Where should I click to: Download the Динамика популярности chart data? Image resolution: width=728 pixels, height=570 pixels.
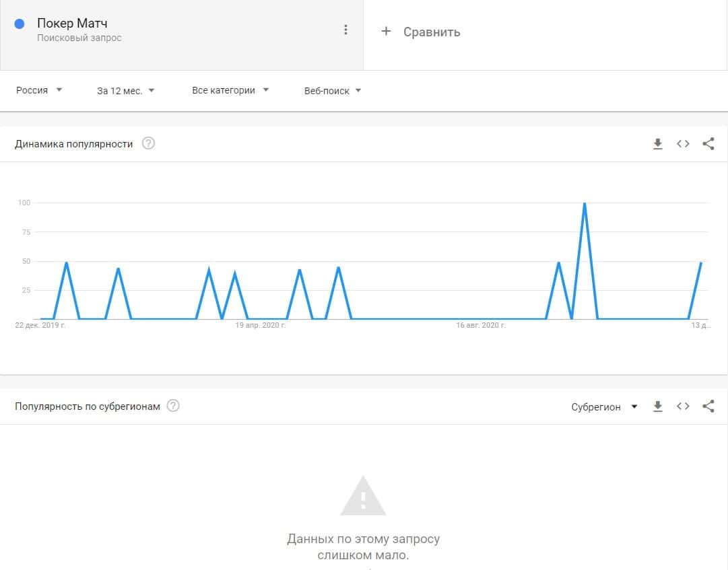pyautogui.click(x=657, y=144)
